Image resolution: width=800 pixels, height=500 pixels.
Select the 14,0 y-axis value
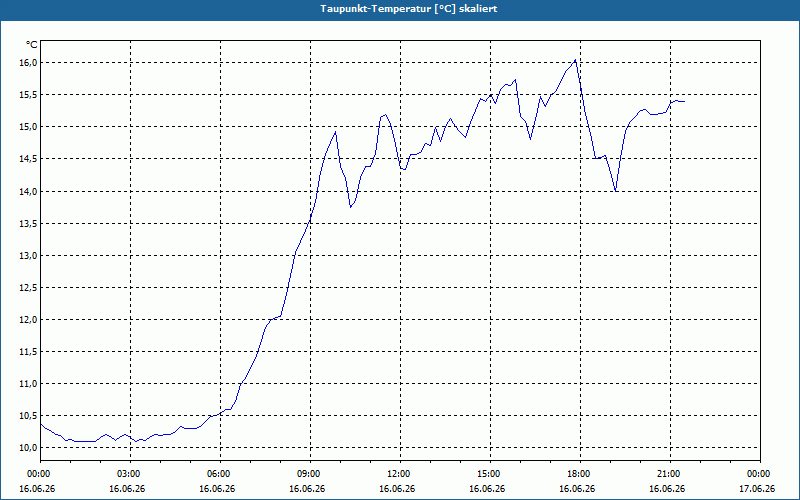(x=29, y=191)
